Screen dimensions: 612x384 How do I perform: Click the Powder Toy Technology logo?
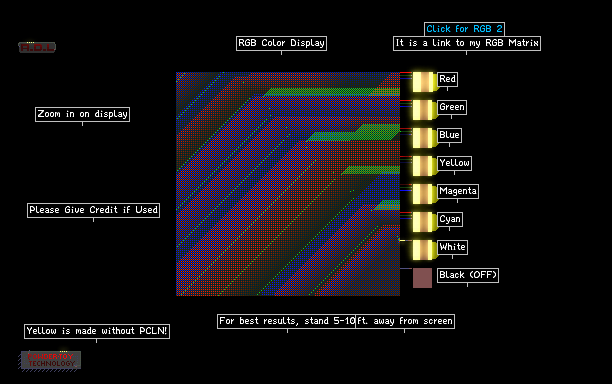click(x=51, y=360)
